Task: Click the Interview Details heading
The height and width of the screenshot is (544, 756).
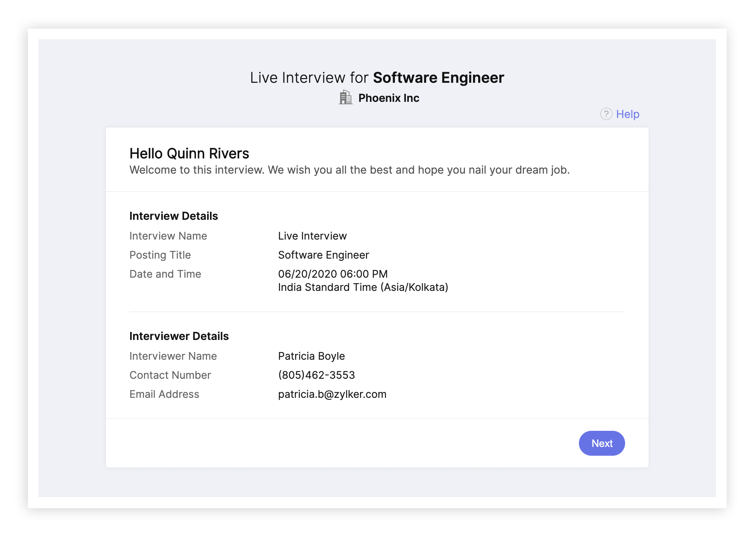Action: [173, 216]
